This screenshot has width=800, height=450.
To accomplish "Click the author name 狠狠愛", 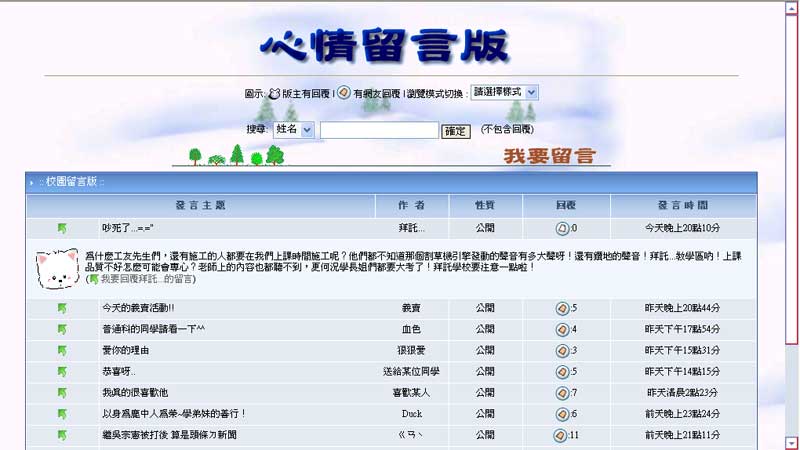I will [x=411, y=351].
